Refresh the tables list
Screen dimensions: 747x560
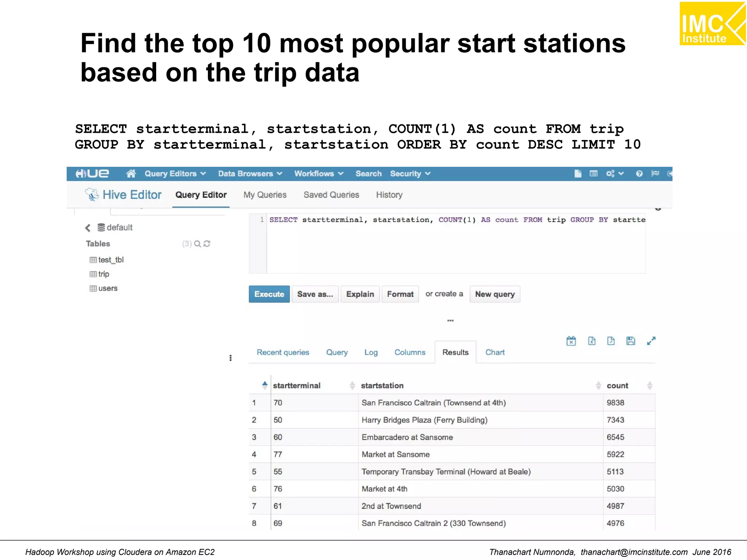click(x=207, y=244)
